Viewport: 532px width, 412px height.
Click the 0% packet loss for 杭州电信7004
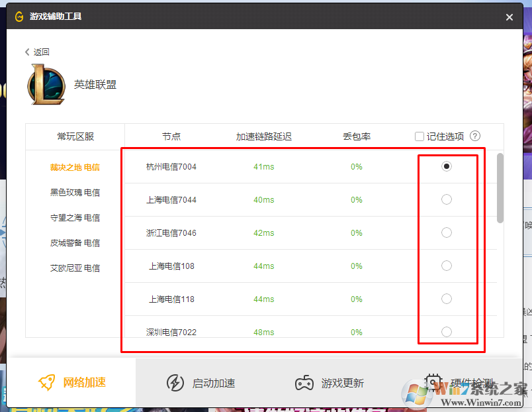357,167
